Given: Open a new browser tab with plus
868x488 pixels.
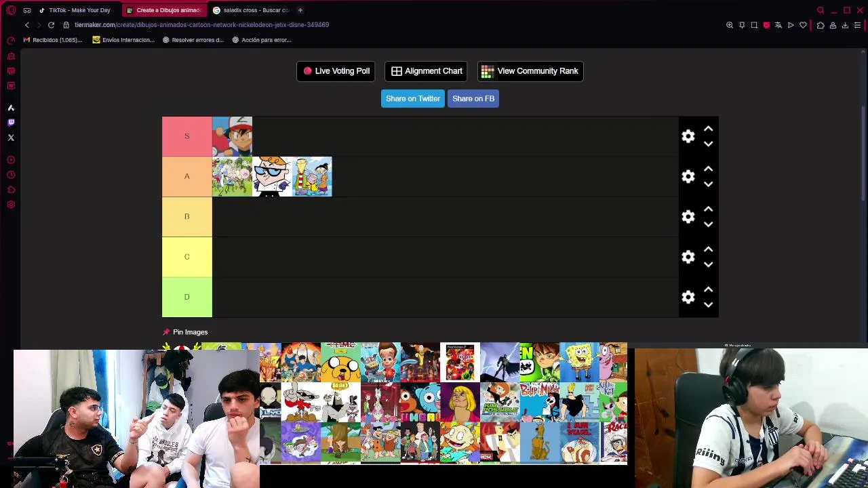Looking at the screenshot, I should point(300,10).
